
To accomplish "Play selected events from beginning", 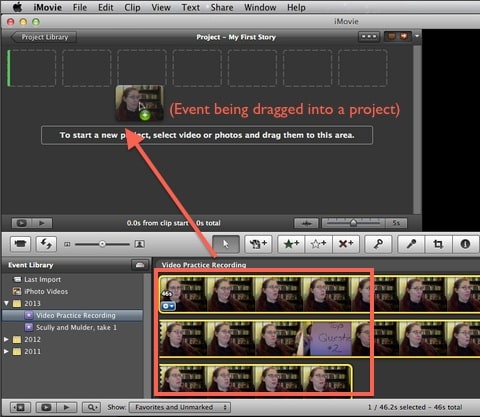I will click(x=67, y=407).
